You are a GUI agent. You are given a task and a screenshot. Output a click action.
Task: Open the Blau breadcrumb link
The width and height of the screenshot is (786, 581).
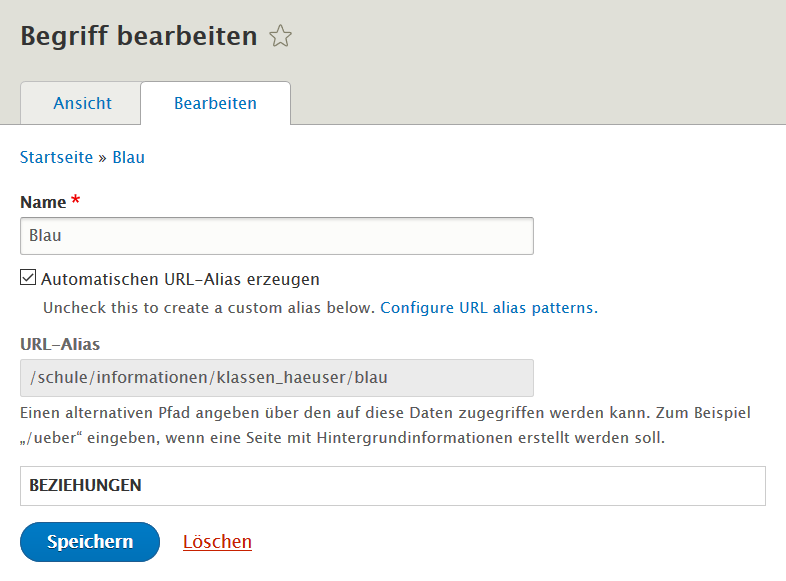pyautogui.click(x=128, y=157)
